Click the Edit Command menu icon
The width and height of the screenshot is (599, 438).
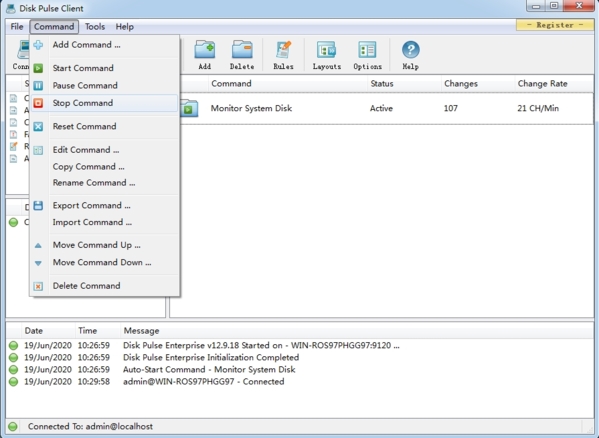(38, 150)
